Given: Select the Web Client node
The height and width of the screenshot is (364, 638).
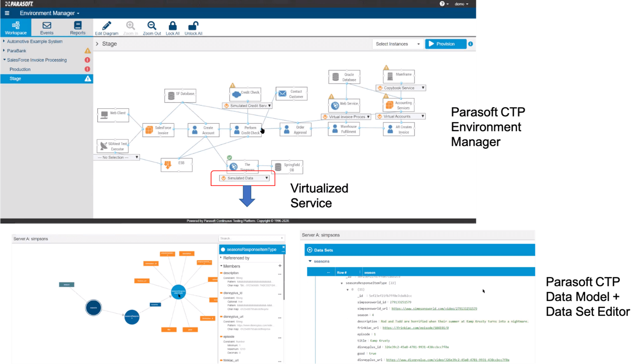Looking at the screenshot, I should point(113,115).
